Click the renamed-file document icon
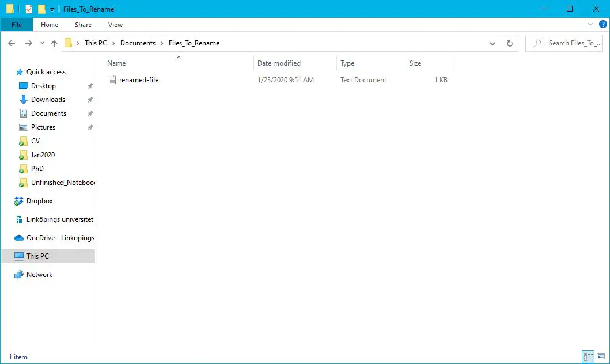The height and width of the screenshot is (364, 610). (112, 79)
